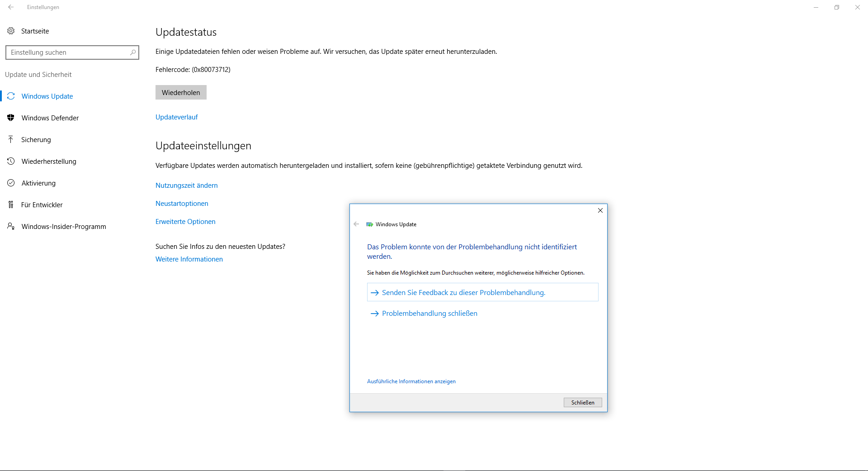The width and height of the screenshot is (868, 471).
Task: Minimize the Einstellungen window
Action: 816,7
